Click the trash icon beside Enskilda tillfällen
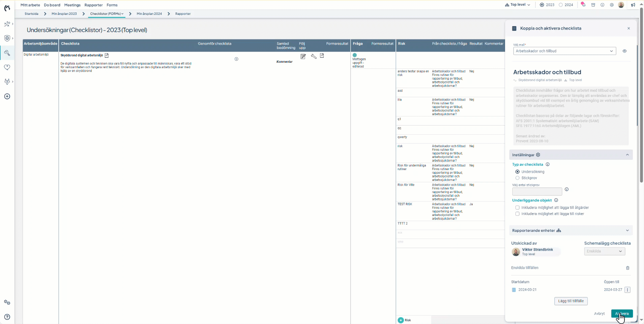644x324 pixels. 627,268
